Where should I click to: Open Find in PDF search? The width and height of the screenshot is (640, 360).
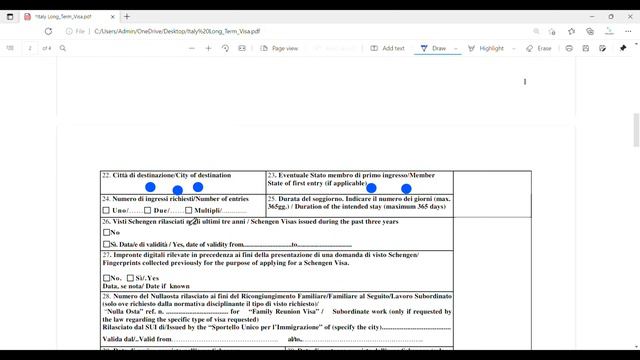pos(63,48)
